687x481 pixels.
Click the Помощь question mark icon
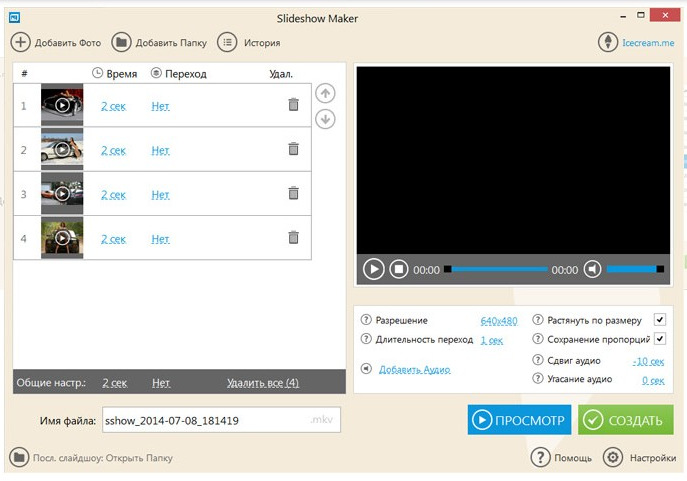pos(541,457)
